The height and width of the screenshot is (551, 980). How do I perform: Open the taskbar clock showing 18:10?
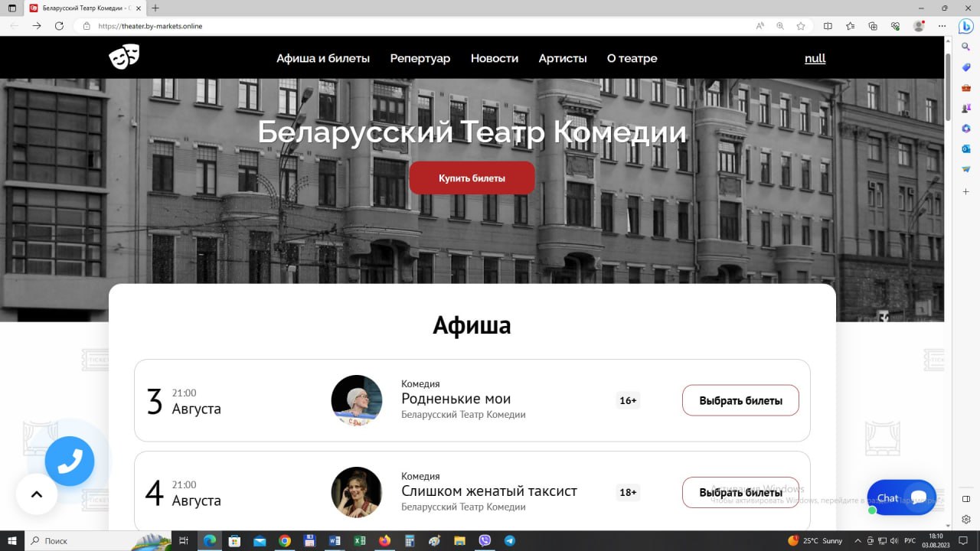point(936,541)
